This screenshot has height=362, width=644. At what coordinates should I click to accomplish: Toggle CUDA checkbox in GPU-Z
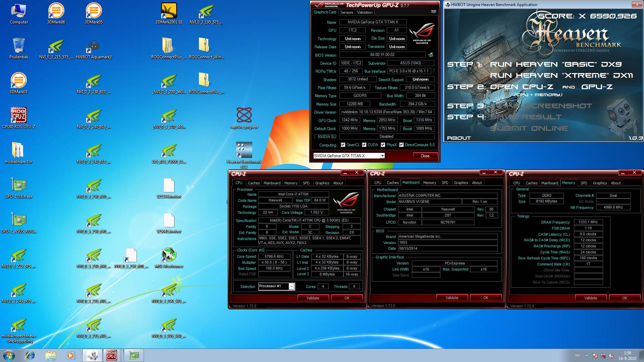[364, 145]
